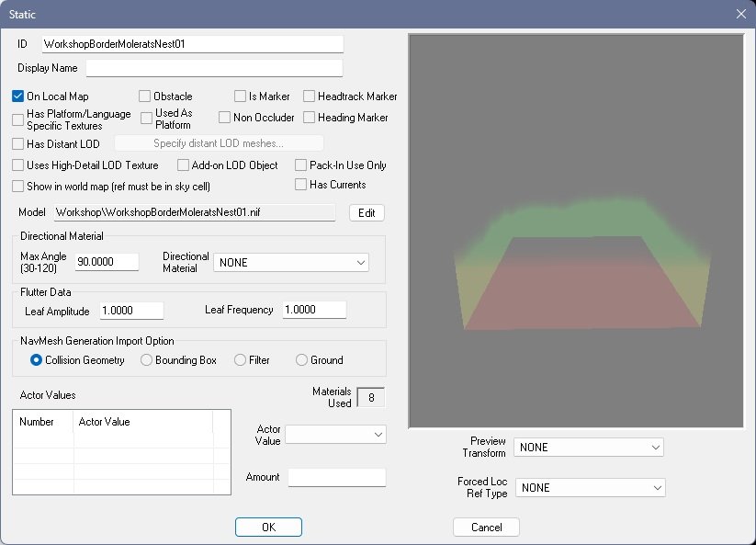Check Has Platform/Language Specific Textures
The image size is (756, 545).
(x=17, y=119)
